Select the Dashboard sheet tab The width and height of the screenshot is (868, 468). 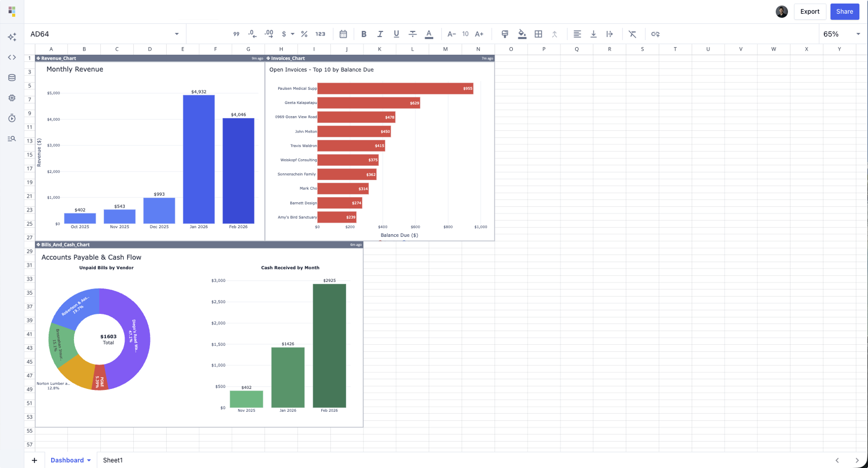(x=67, y=460)
